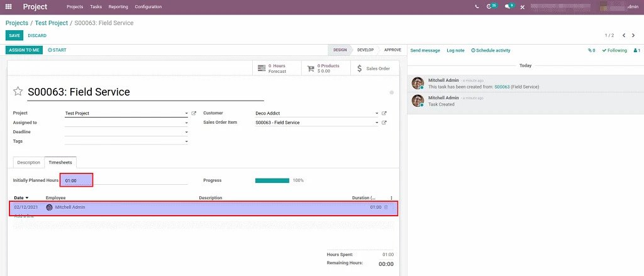
Task: Switch to the Description tab
Action: pos(29,163)
